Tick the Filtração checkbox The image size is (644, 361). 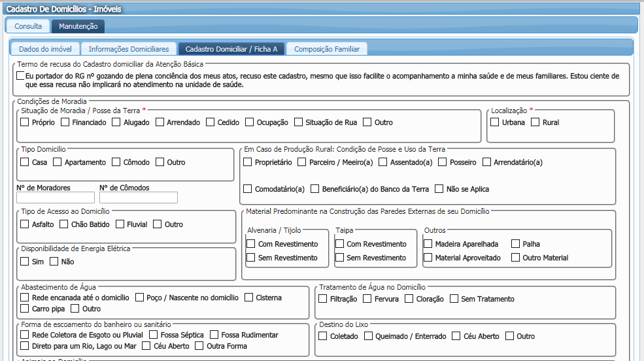(323, 299)
